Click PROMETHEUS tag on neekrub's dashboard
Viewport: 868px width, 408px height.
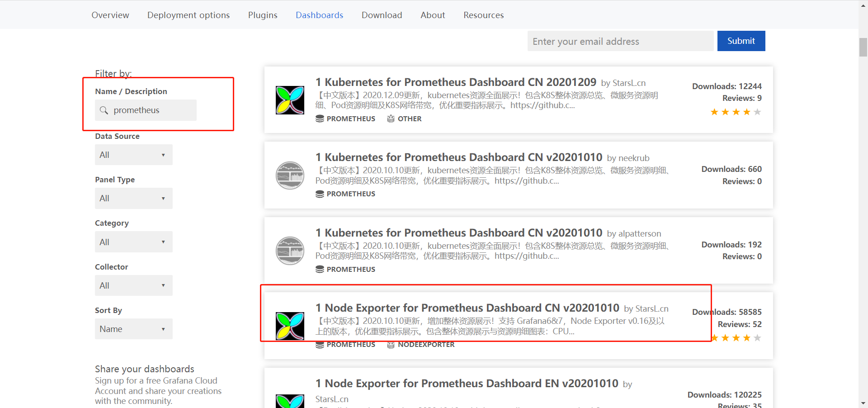point(351,194)
